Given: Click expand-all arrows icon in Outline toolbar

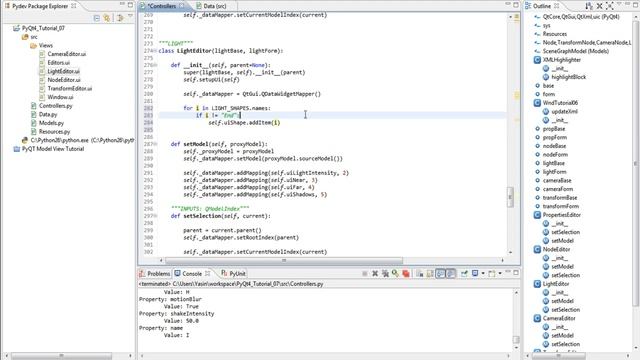Looking at the screenshot, I should pyautogui.click(x=609, y=6).
